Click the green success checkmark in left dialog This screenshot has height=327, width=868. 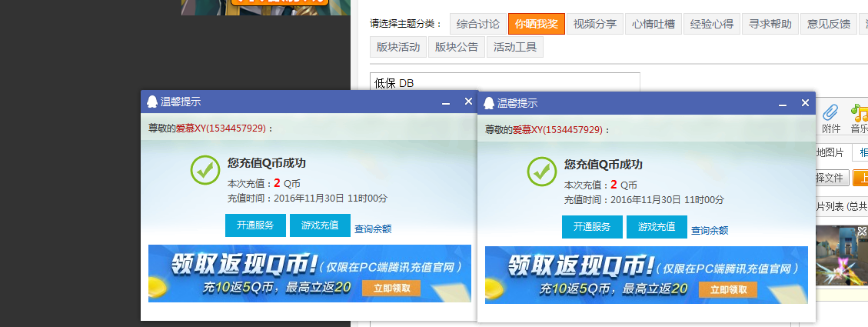pos(205,170)
